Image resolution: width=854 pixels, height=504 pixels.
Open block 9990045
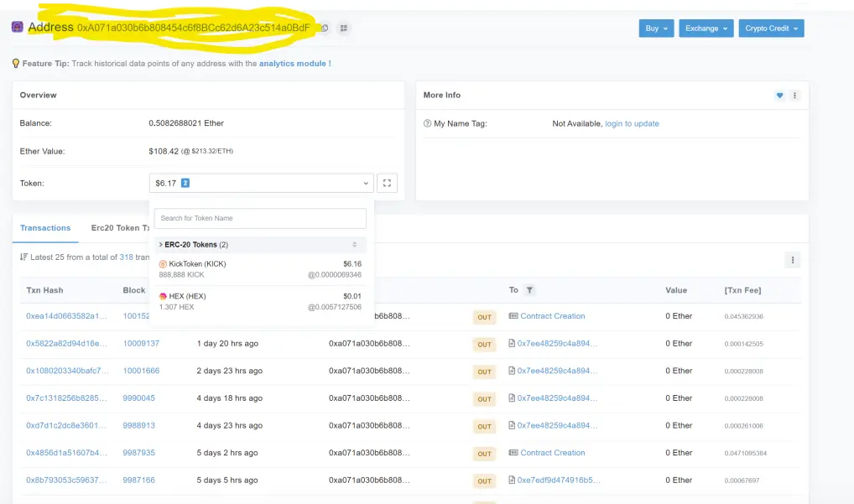click(139, 397)
